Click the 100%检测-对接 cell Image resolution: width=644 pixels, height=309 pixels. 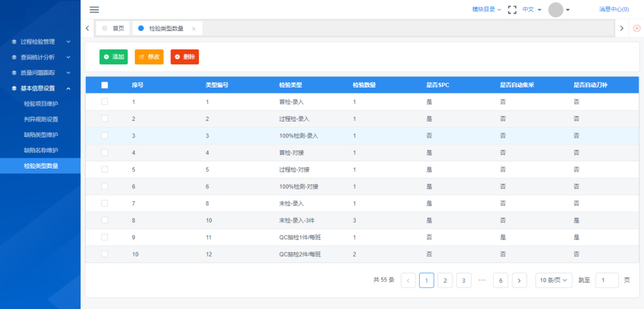point(299,186)
